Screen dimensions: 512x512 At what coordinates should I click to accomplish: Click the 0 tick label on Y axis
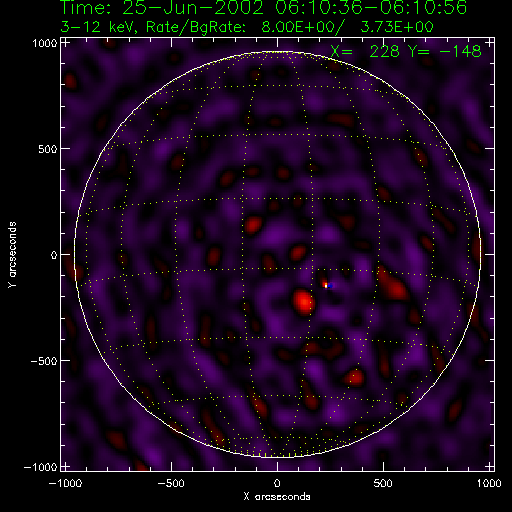point(54,255)
